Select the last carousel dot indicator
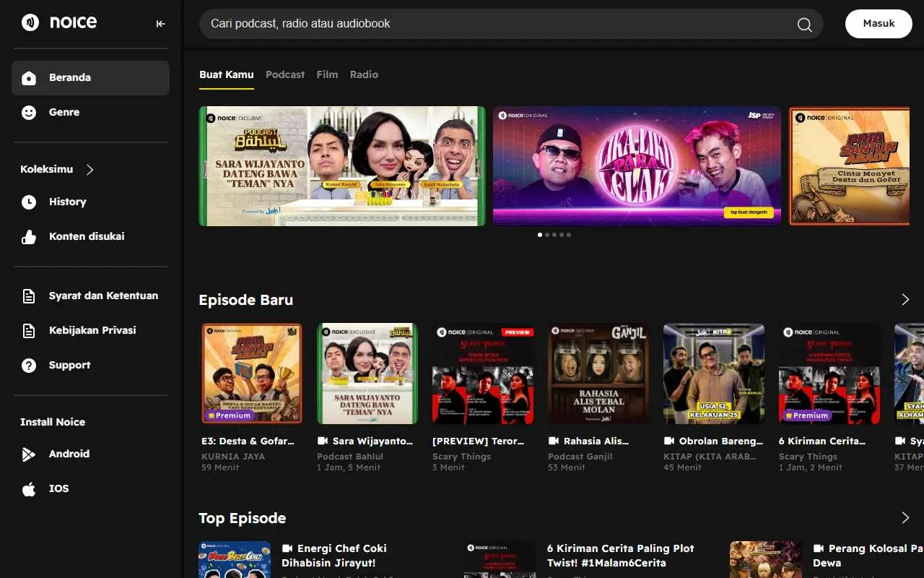The height and width of the screenshot is (578, 924). pos(569,235)
